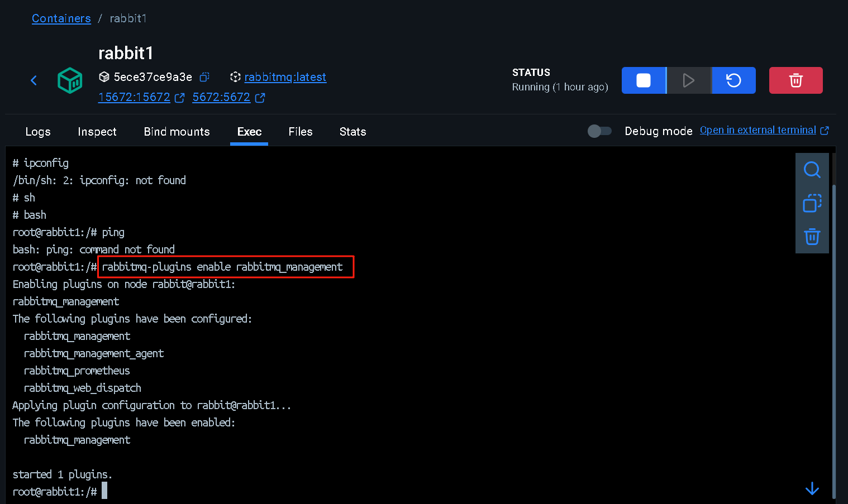Open the rabbitmq:latest image link
This screenshot has width=848, height=504.
pyautogui.click(x=285, y=77)
